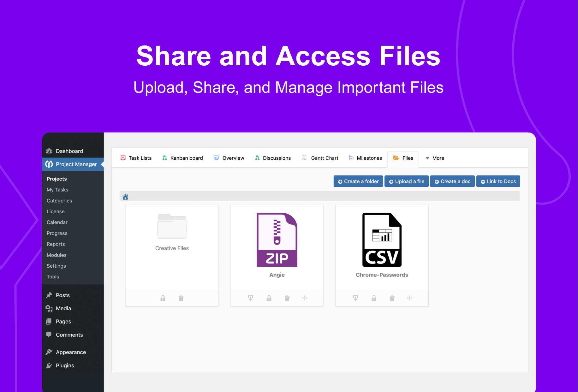
Task: Open the More dropdown
Action: click(x=435, y=158)
